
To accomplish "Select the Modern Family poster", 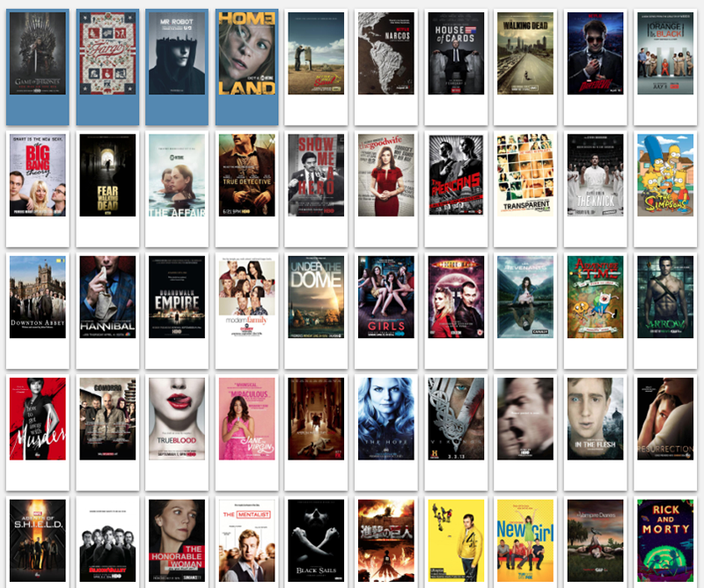I will click(x=247, y=297).
